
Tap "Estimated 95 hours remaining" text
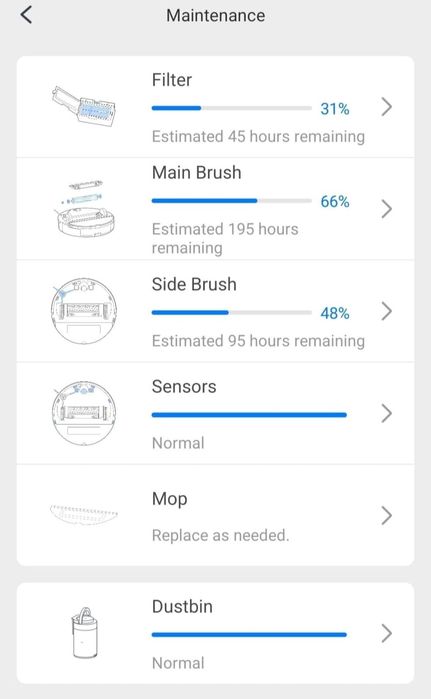click(258, 341)
